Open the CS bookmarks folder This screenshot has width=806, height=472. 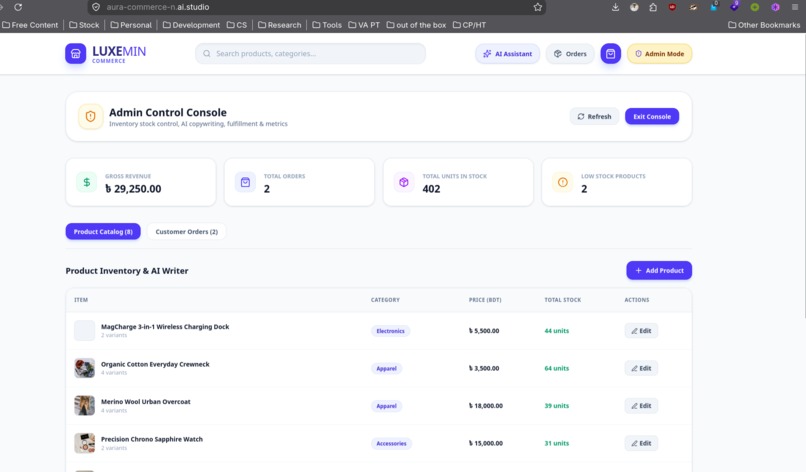coord(236,25)
